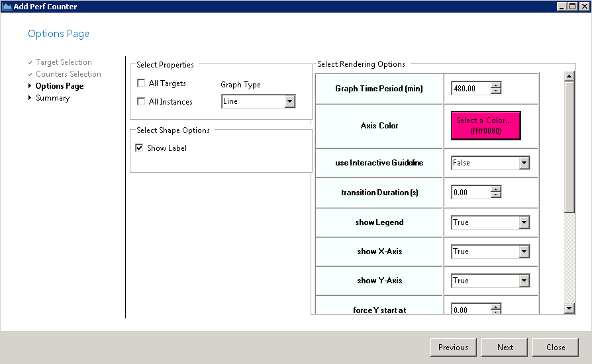This screenshot has width=592, height=364.
Task: Enable the All Targets checkbox
Action: [140, 83]
